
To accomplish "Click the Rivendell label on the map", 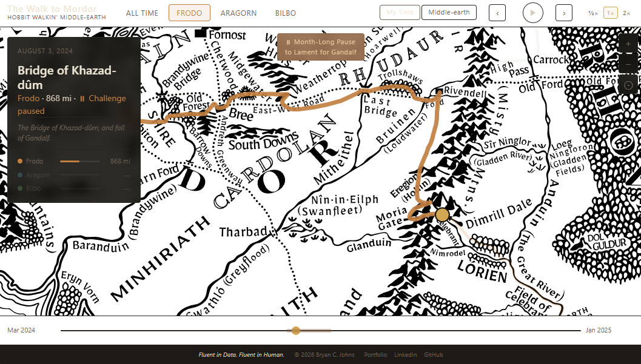I will pos(465,92).
